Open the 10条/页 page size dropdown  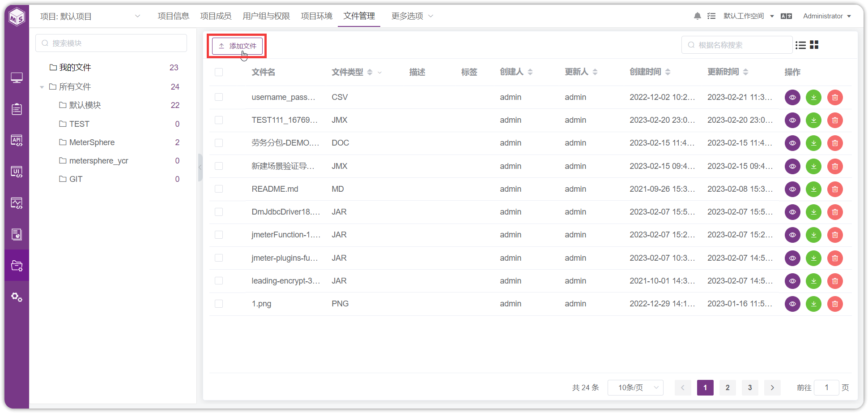635,387
